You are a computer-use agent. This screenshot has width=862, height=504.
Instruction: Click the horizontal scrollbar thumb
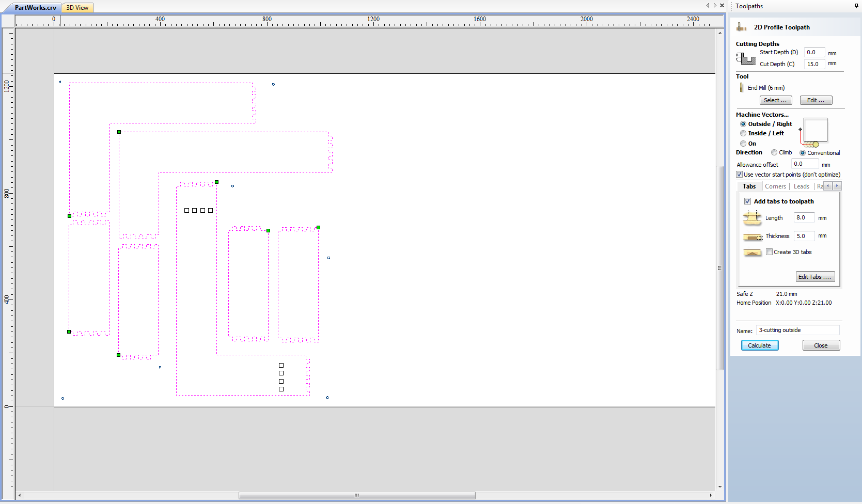point(357,495)
